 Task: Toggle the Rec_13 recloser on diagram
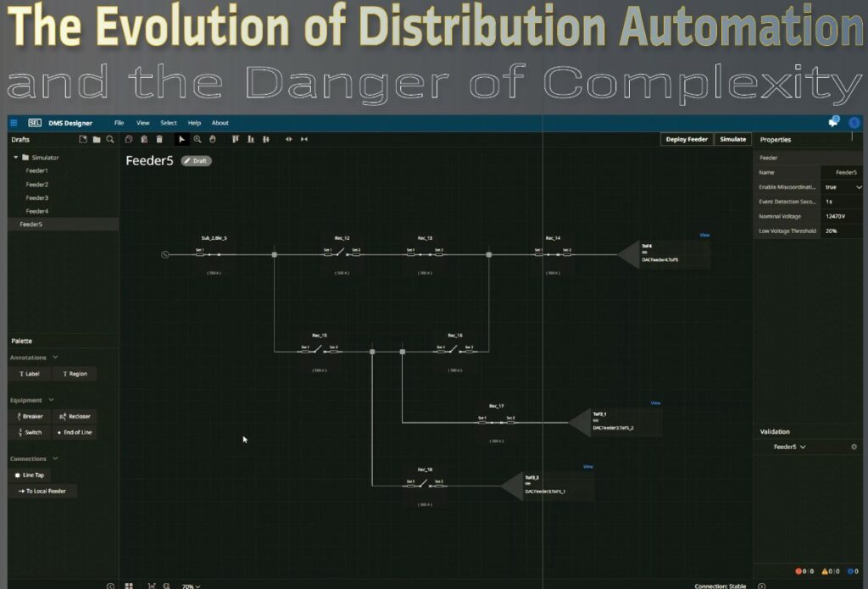coord(425,253)
